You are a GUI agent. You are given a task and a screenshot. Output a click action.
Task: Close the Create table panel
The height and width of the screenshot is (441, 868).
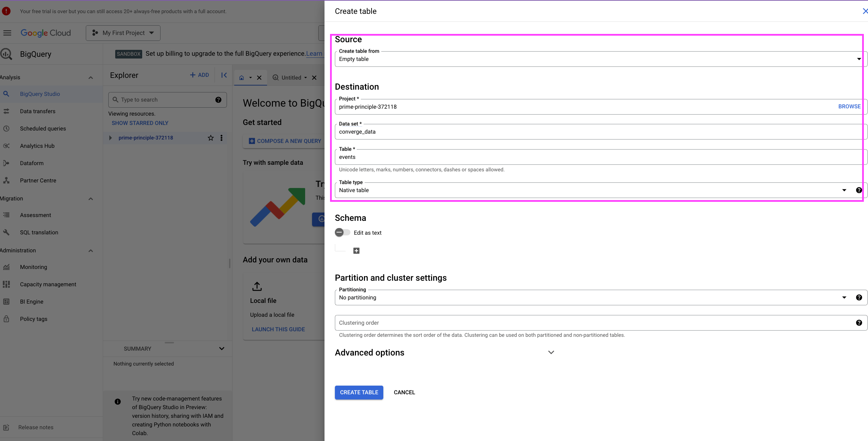coord(865,11)
